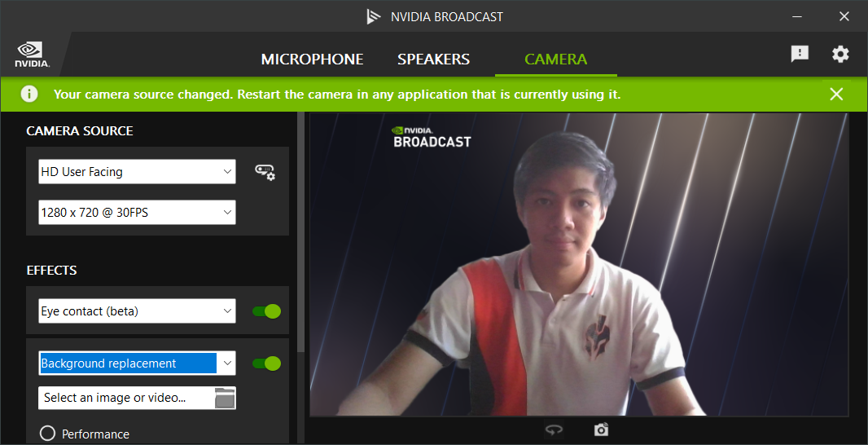This screenshot has width=868, height=445.
Task: Open the camera settings icon beside HD User Facing
Action: [265, 172]
